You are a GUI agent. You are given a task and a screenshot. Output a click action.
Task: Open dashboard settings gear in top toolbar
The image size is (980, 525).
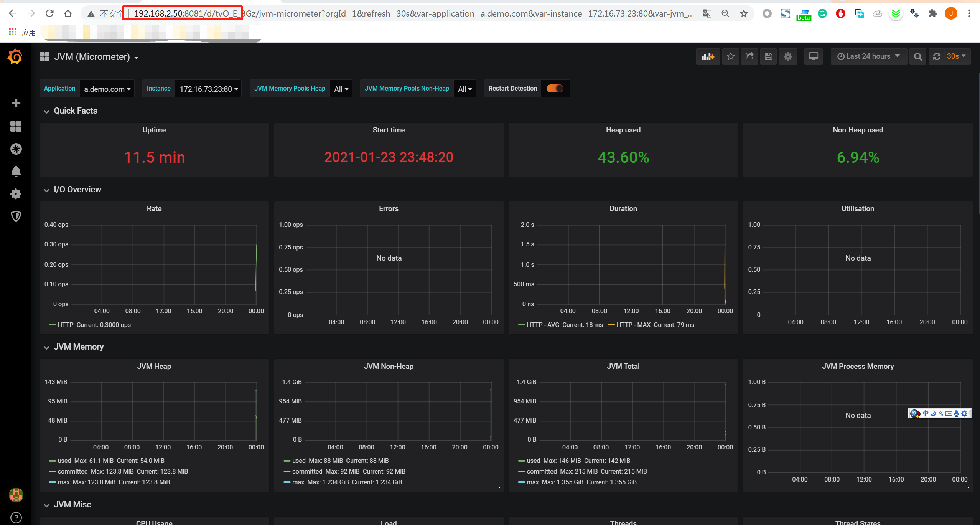pyautogui.click(x=788, y=57)
